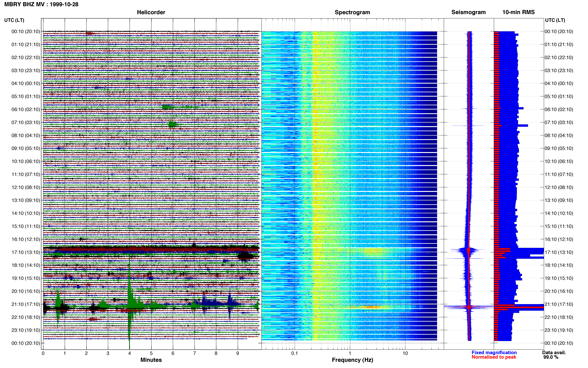Click the blue Fixed magnification legend text
The image size is (588, 368).
click(494, 353)
